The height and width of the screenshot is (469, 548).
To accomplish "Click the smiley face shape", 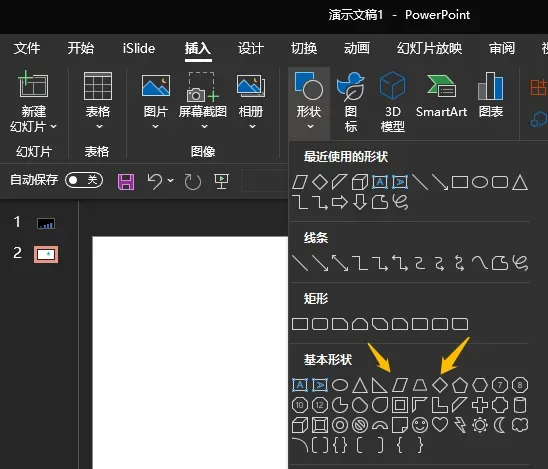I will (420, 425).
